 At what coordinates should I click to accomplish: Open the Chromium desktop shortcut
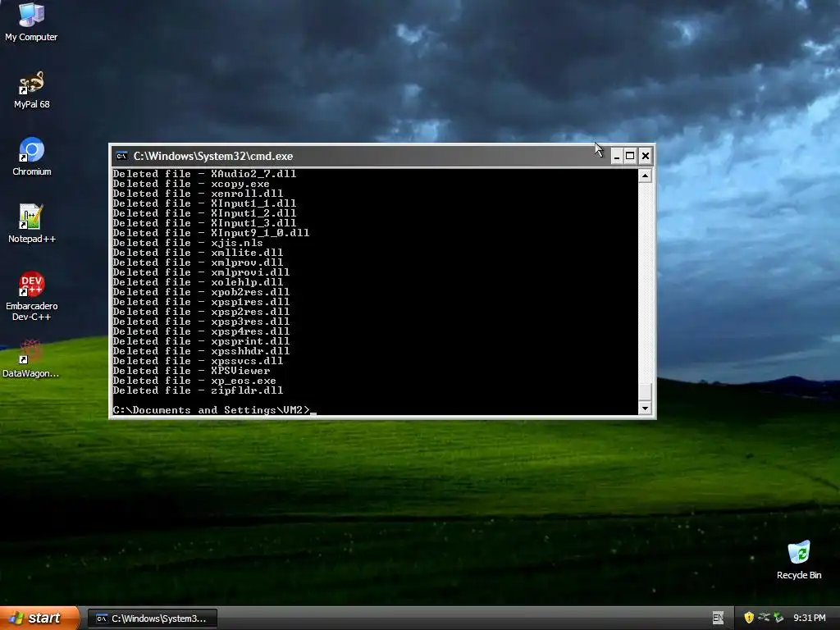click(x=32, y=157)
